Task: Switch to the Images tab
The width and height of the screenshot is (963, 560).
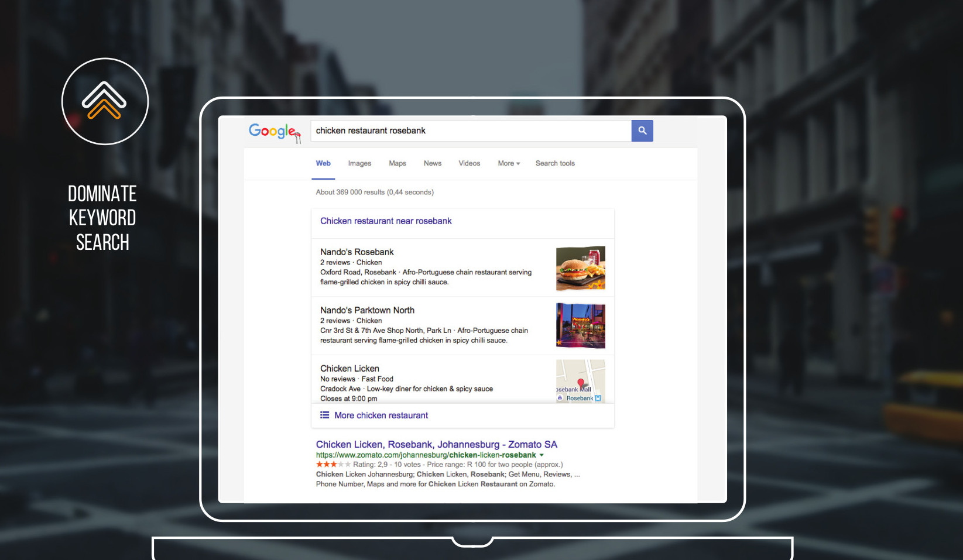Action: (359, 163)
